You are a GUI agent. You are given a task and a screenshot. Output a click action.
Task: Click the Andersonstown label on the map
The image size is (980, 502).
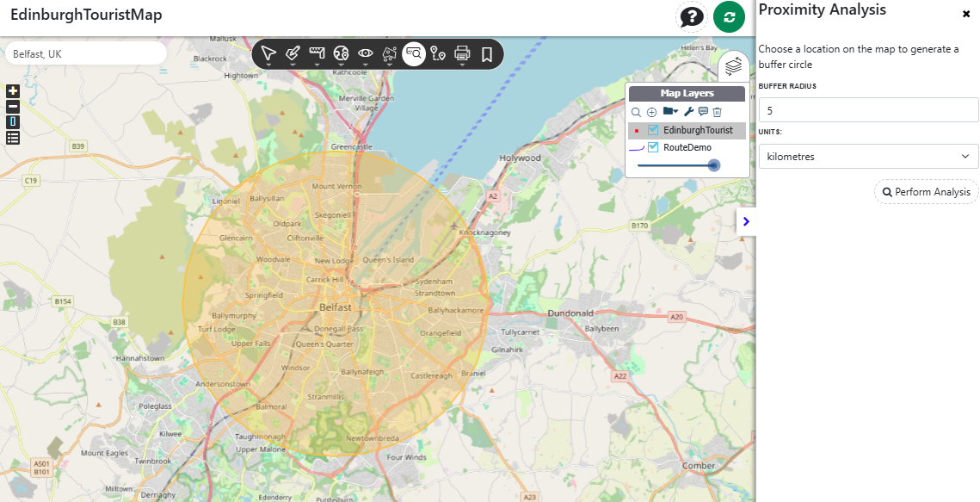point(223,385)
